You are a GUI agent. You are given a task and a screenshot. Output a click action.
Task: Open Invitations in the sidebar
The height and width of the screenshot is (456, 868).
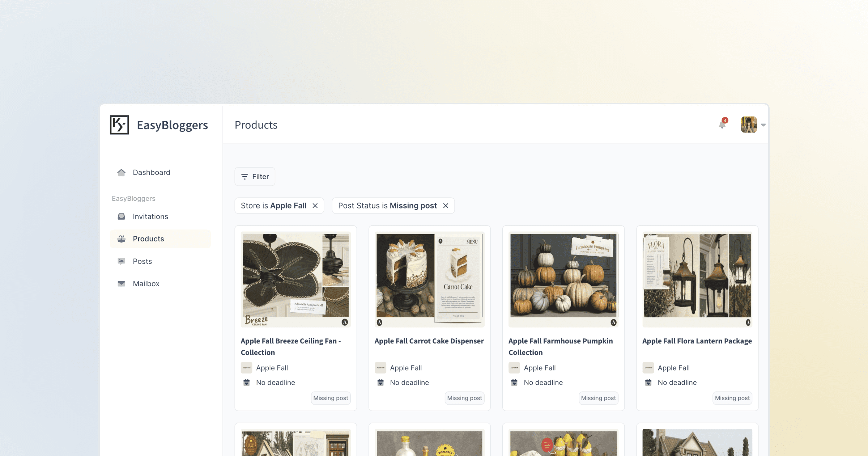tap(150, 216)
